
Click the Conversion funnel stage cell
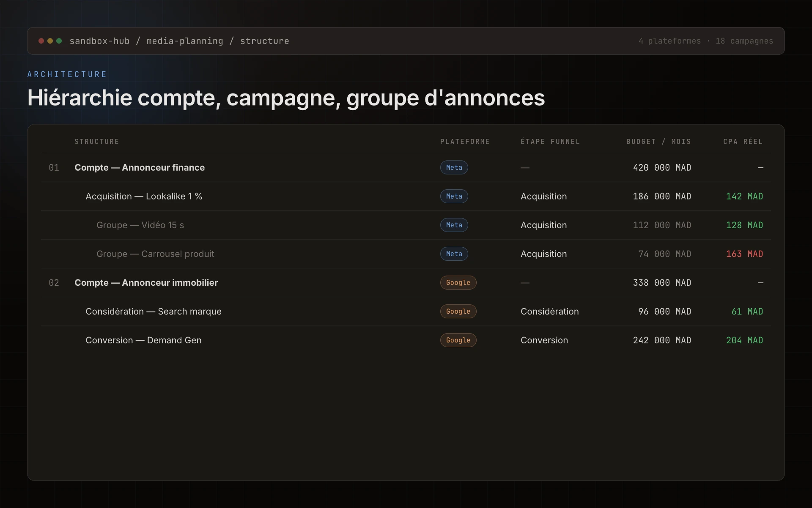pyautogui.click(x=544, y=340)
